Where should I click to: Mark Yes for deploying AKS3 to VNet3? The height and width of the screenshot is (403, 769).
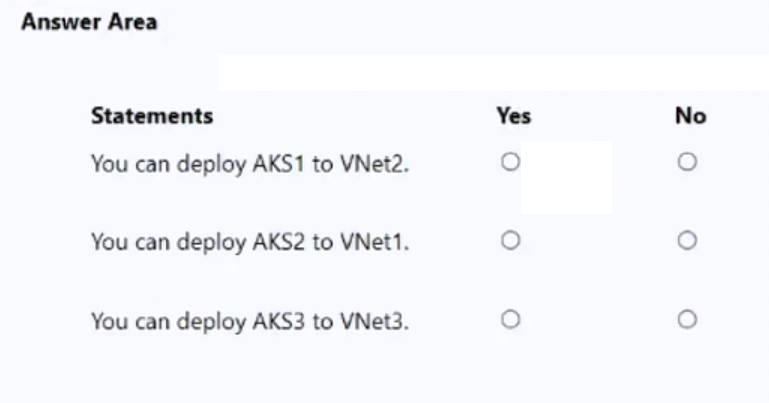(511, 320)
